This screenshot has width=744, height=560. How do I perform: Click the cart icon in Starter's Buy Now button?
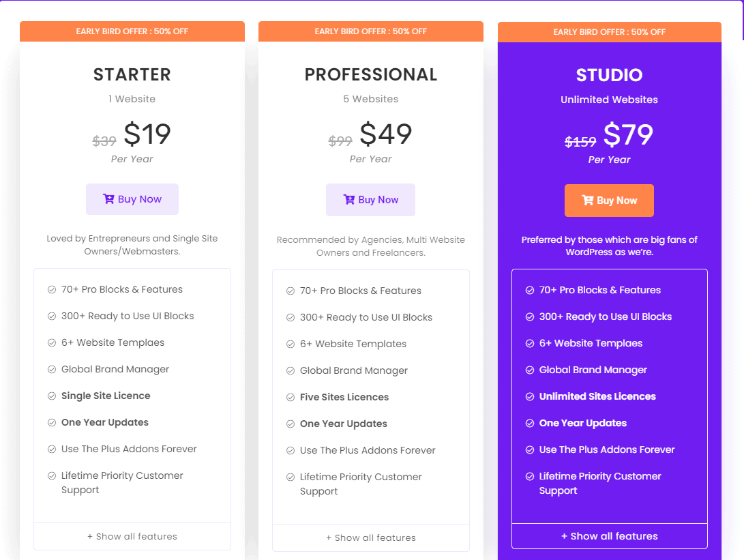coord(108,199)
